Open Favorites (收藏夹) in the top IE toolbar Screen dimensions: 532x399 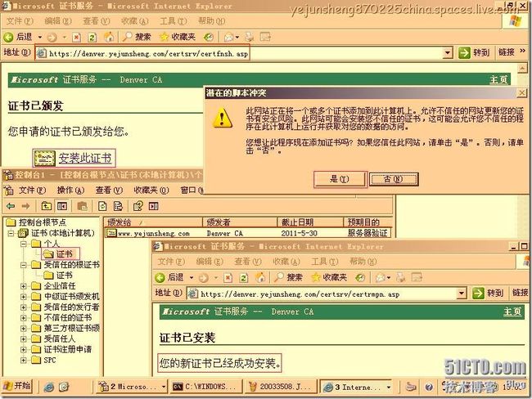(178, 37)
